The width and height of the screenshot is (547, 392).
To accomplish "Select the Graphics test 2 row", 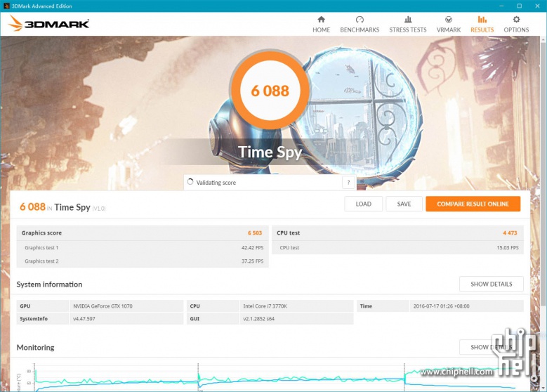I will coord(143,261).
